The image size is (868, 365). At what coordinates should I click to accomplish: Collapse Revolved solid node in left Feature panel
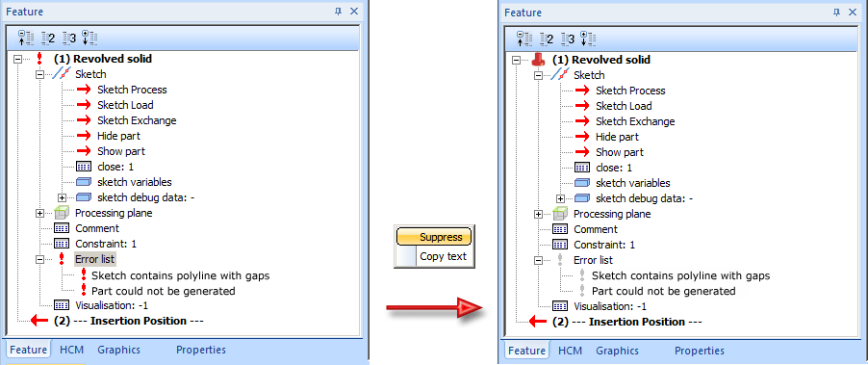18,59
